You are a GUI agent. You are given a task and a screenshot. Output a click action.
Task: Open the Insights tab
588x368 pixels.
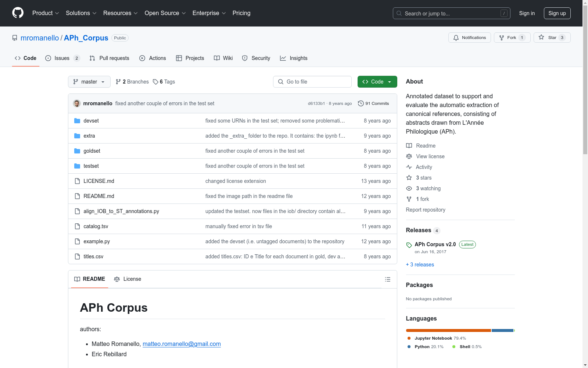click(x=294, y=58)
